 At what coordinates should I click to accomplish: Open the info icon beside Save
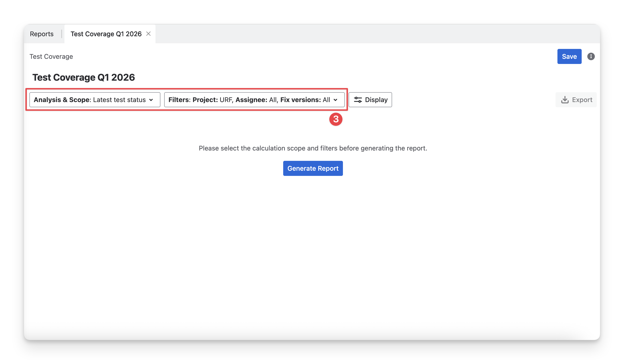pos(591,56)
